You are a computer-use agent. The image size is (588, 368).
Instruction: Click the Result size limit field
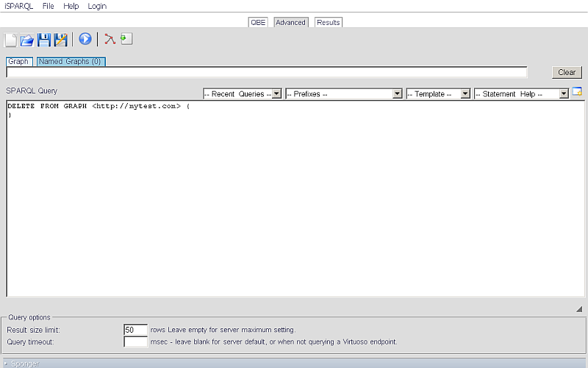click(x=136, y=330)
